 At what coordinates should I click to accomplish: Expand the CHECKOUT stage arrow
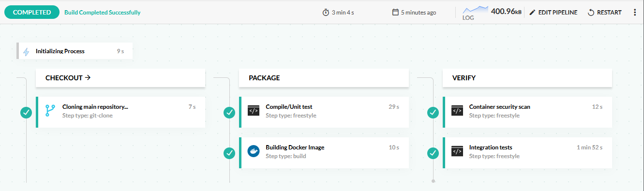[88, 77]
